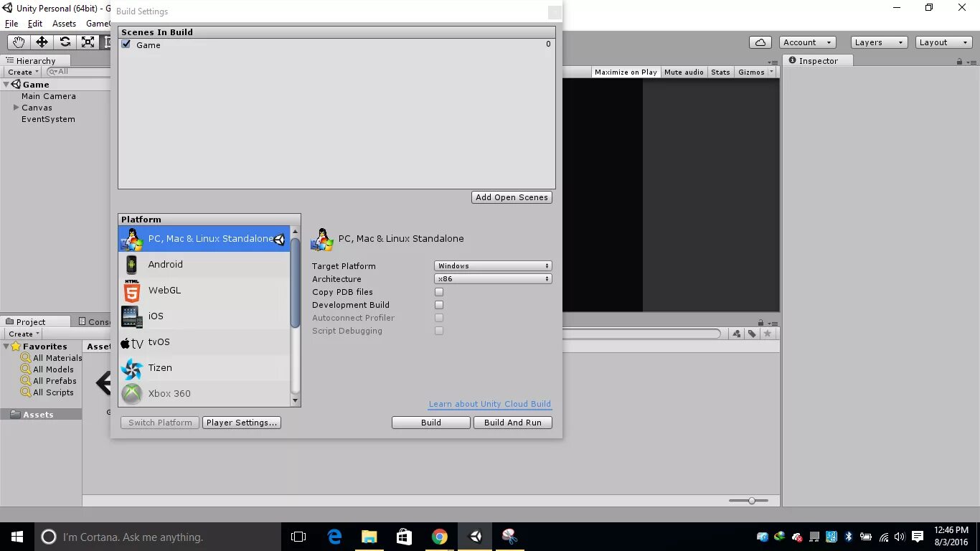Screen dimensions: 980x551
Task: Click the Project panel lock icon
Action: 761,323
